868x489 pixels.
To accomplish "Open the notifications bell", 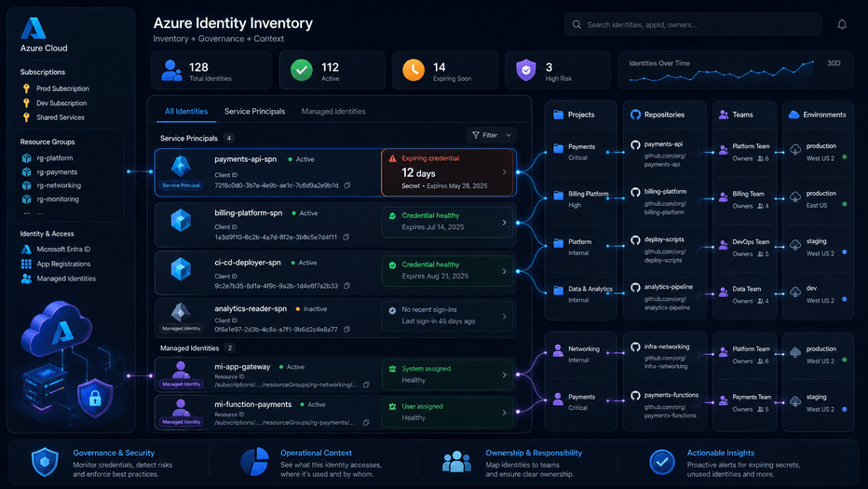I will (841, 24).
